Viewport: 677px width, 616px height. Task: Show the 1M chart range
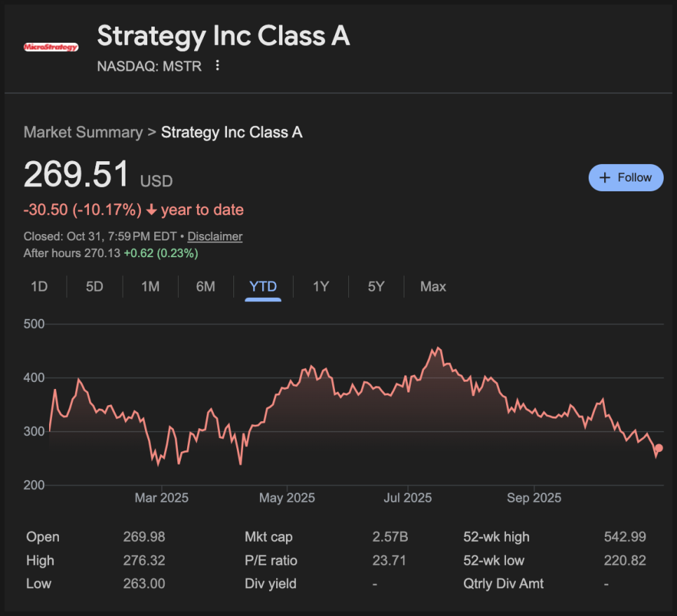point(150,287)
